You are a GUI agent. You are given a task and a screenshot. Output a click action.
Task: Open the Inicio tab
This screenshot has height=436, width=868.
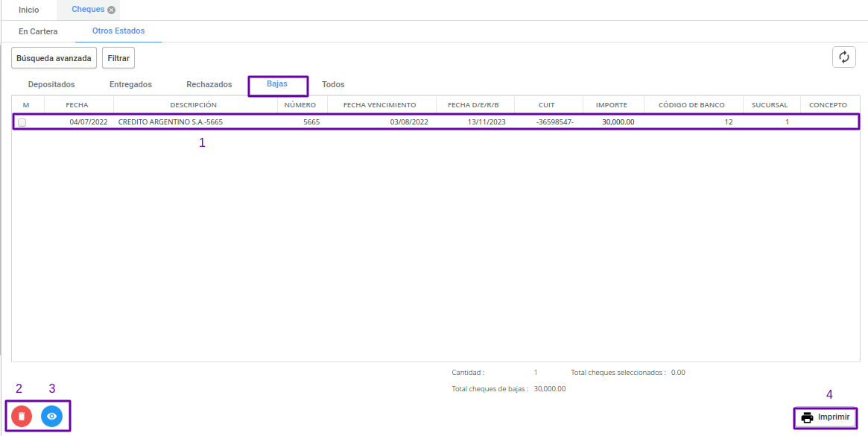pyautogui.click(x=29, y=10)
